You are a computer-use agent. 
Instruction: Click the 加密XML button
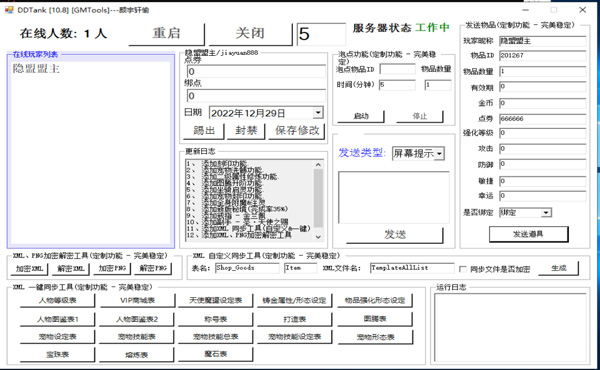pos(29,269)
